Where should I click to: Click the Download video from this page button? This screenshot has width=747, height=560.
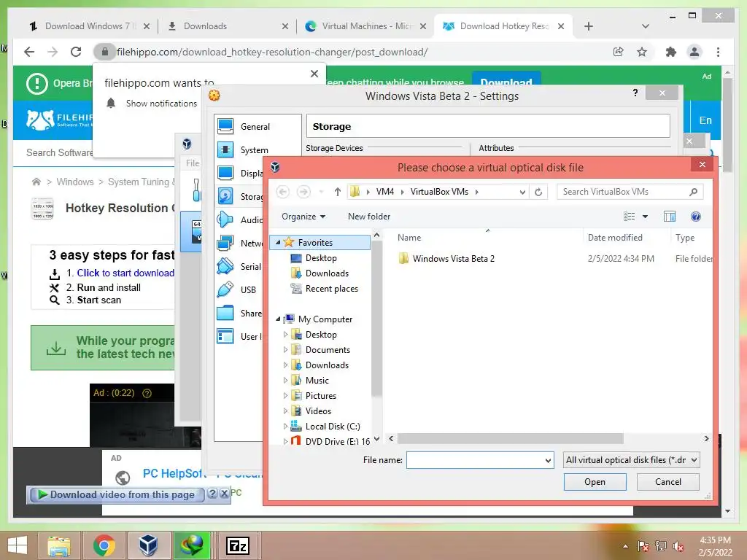[x=117, y=495]
